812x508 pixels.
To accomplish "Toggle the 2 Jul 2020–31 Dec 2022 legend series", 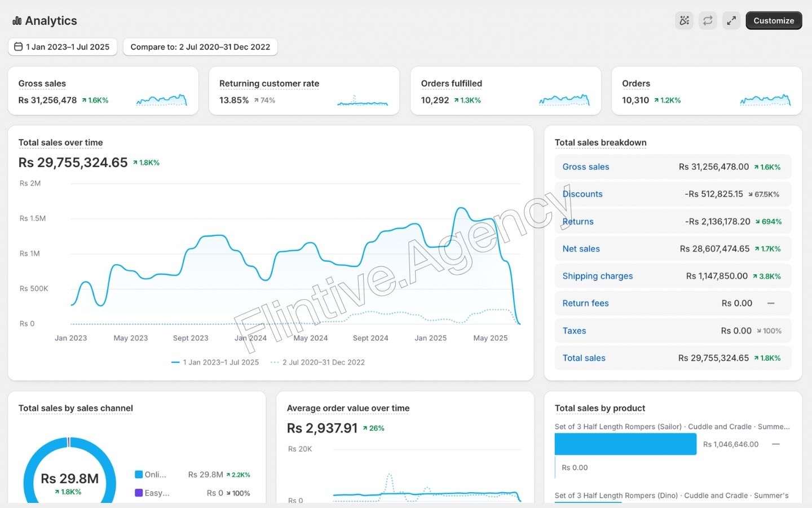I will tap(317, 362).
